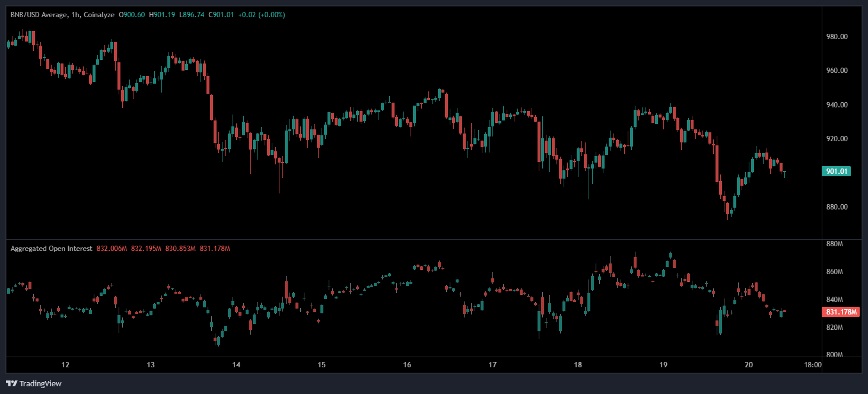Click the 860M open interest axis label
Screen dimensions: 868x394
(x=834, y=272)
